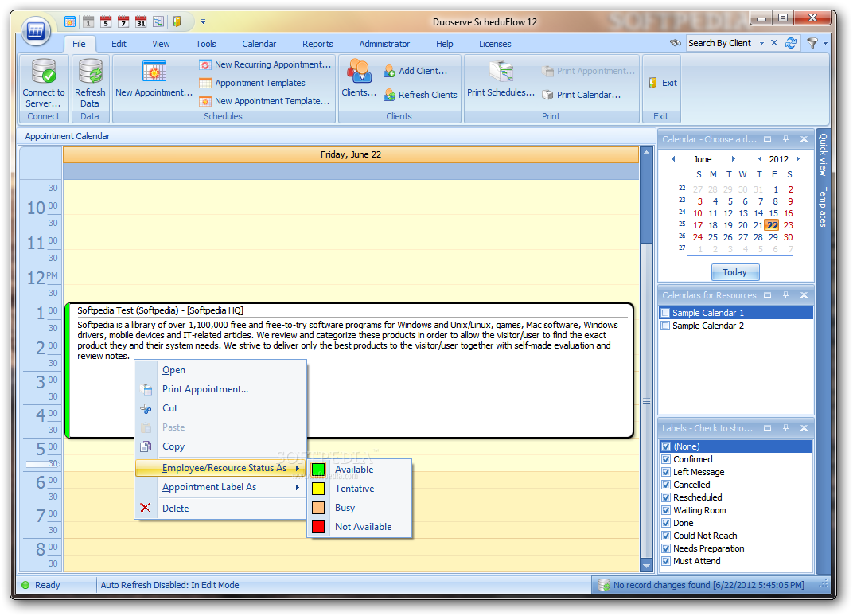
Task: Open Appointment Templates
Action: 252,83
